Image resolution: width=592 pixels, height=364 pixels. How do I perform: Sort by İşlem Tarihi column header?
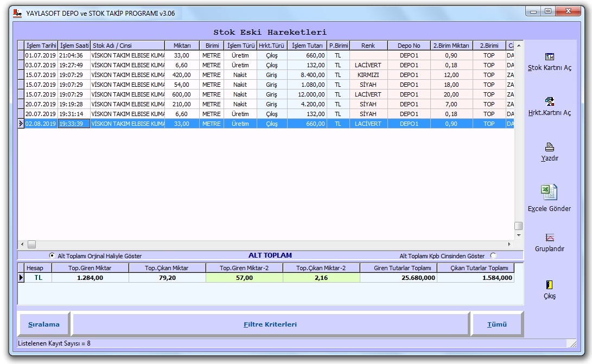point(41,46)
